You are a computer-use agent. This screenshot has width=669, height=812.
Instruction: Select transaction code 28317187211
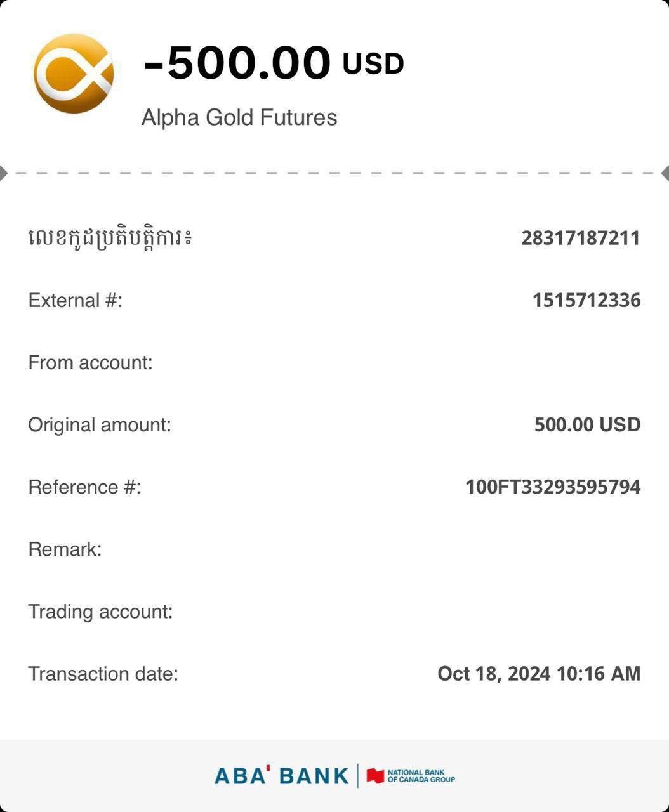tap(581, 239)
